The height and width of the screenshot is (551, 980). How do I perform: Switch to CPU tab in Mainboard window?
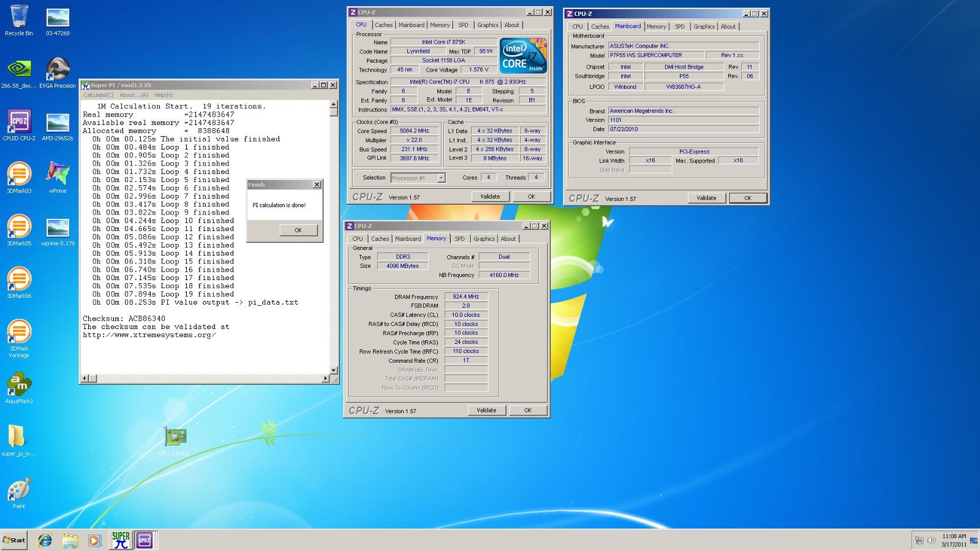coord(578,26)
